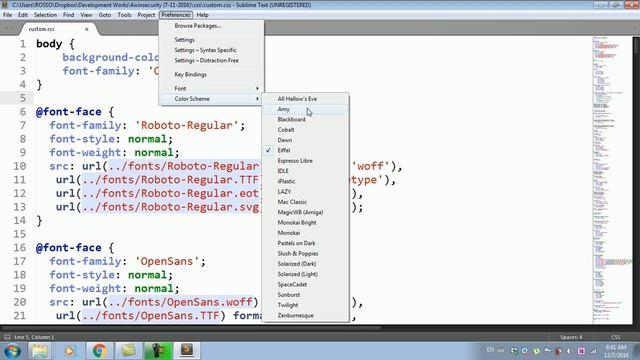Select the iPlastic color scheme
The height and width of the screenshot is (360, 640).
[305, 181]
